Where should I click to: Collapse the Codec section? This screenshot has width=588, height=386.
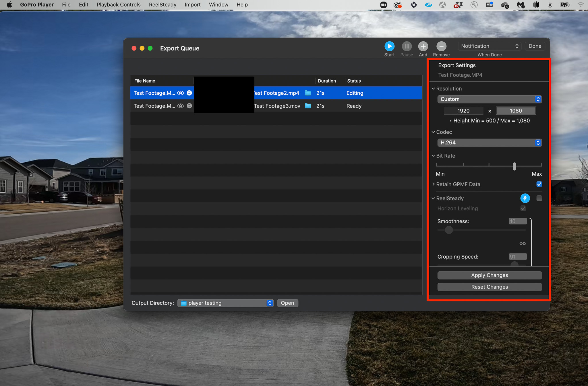coord(433,132)
